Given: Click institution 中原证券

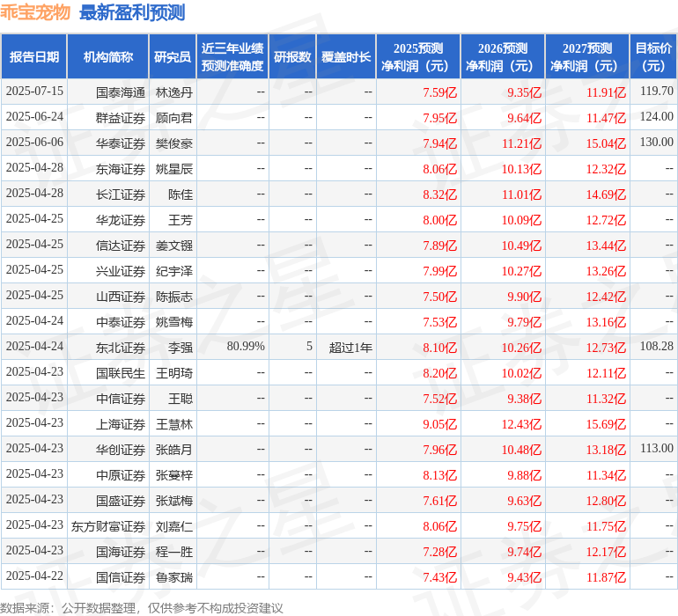Looking at the screenshot, I should pyautogui.click(x=121, y=475).
